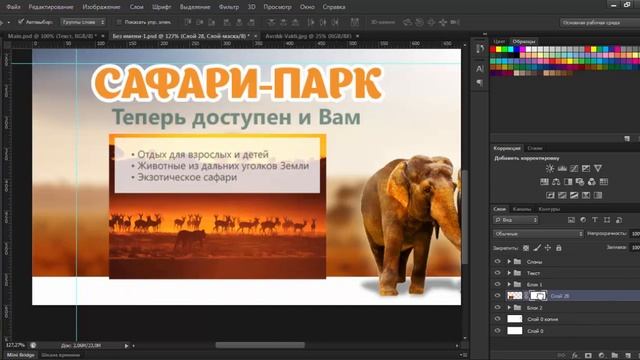Create a new group folder icon
Image resolution: width=640 pixels, height=360 pixels.
[615, 356]
